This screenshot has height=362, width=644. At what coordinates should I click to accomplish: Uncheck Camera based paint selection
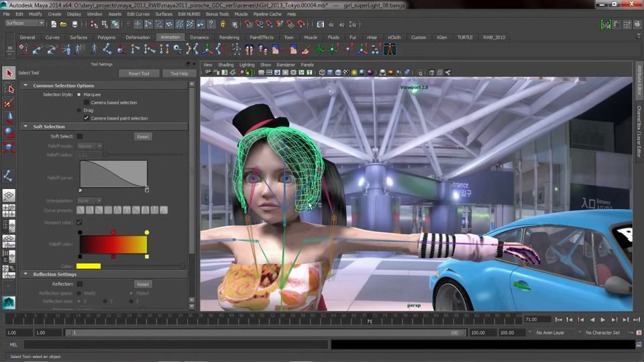click(87, 118)
